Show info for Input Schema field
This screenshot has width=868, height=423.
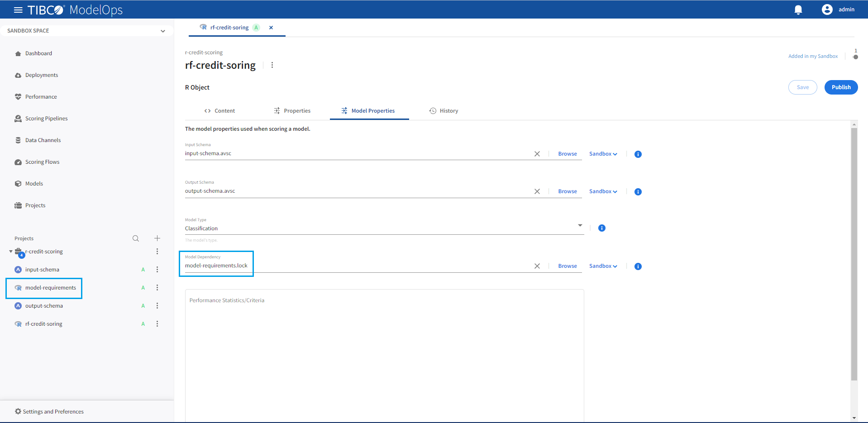click(x=638, y=154)
